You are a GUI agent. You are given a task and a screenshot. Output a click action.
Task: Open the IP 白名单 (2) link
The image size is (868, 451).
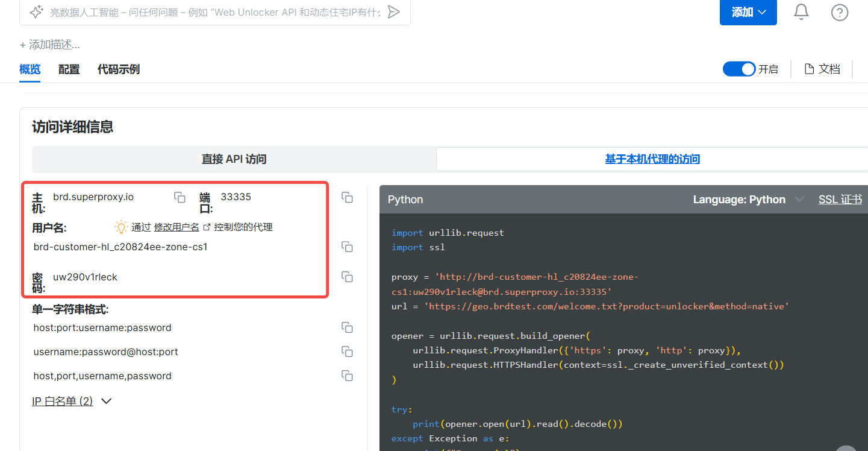coord(63,402)
